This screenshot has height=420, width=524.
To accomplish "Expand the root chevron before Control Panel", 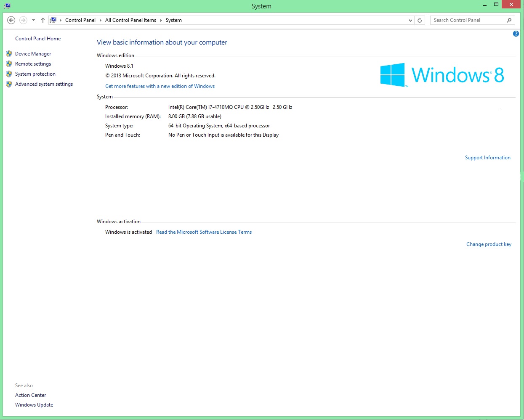I will tap(61, 20).
